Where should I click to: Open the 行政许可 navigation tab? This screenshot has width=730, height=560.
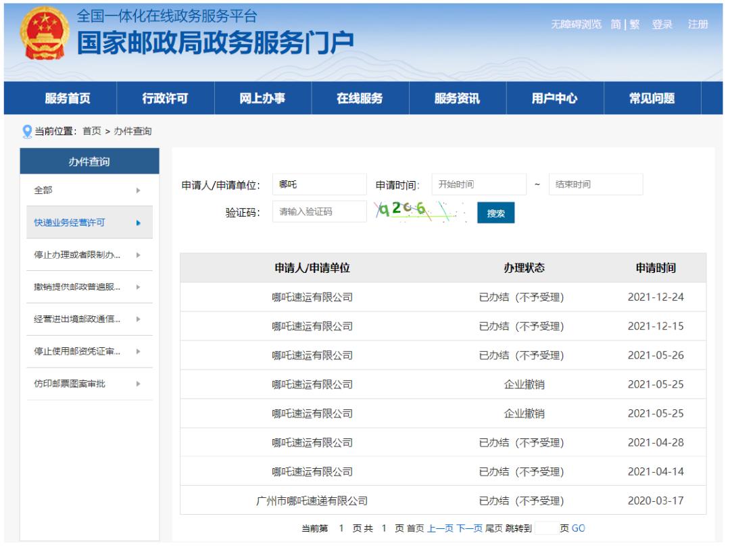165,99
